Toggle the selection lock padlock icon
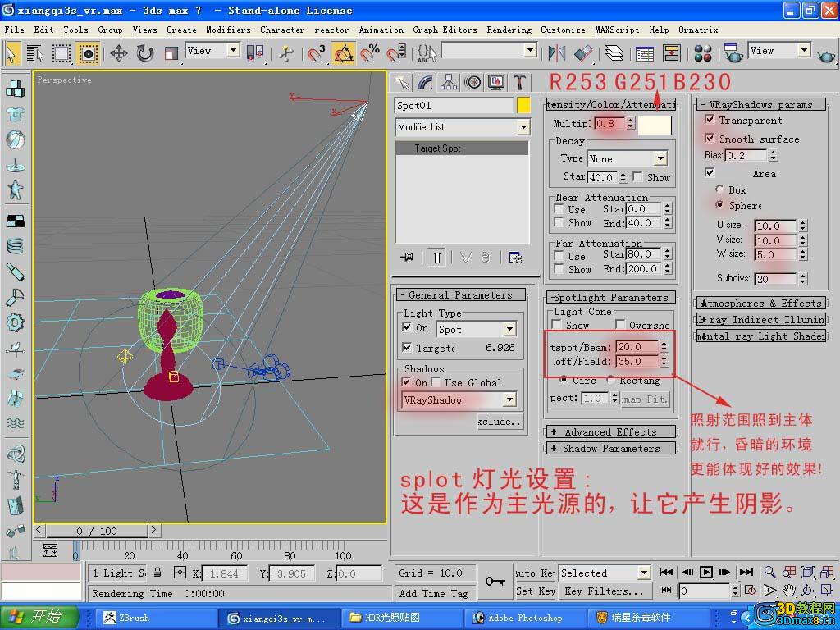 (x=157, y=572)
